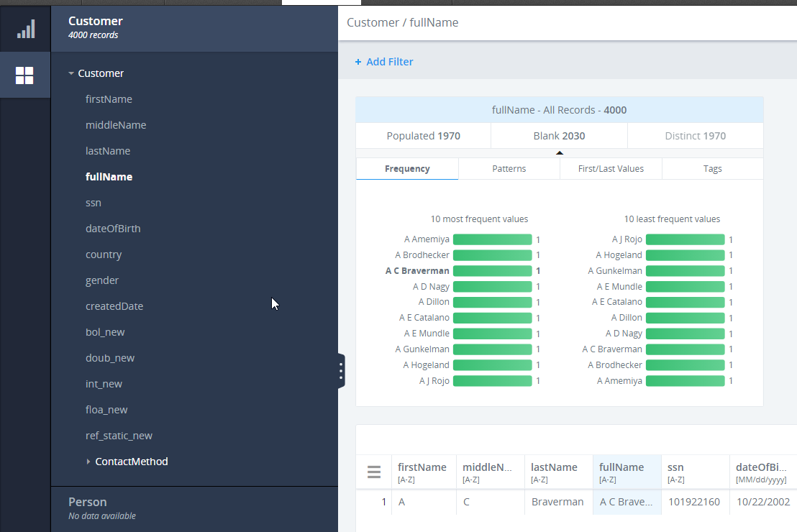The image size is (797, 532).
Task: Expand the ContactMethod node
Action: (x=88, y=462)
